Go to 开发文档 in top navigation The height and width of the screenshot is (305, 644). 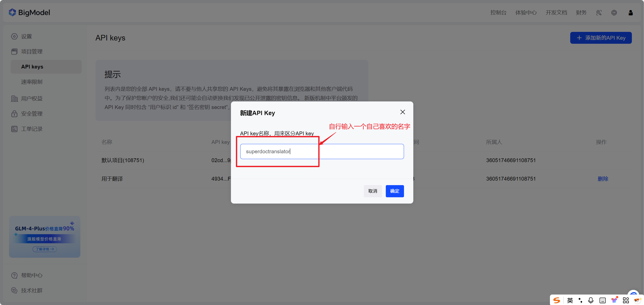(x=556, y=13)
